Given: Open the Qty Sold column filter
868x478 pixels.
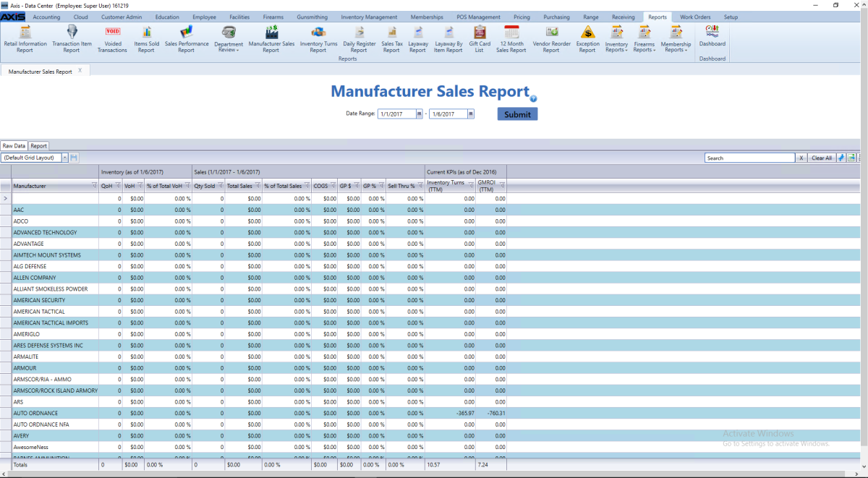Looking at the screenshot, I should 220,186.
